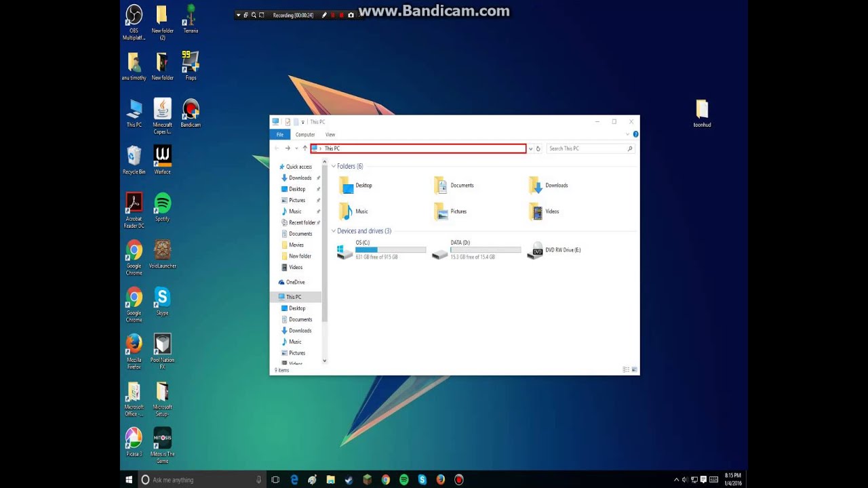Select Minecraft Capes desktop icon

[x=162, y=117]
